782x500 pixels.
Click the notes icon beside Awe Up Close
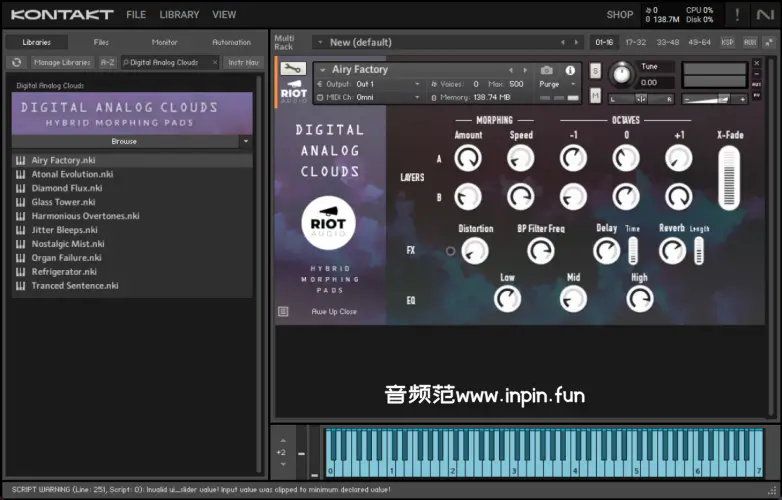pyautogui.click(x=284, y=312)
